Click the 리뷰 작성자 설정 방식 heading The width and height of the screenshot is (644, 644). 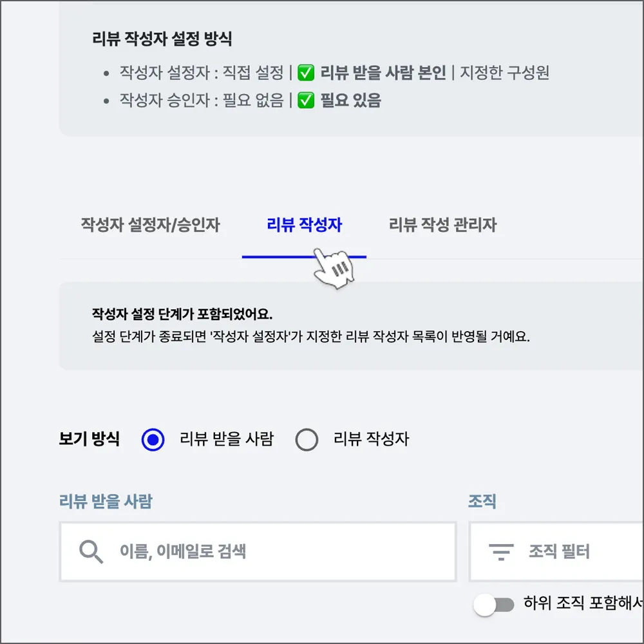pos(162,39)
